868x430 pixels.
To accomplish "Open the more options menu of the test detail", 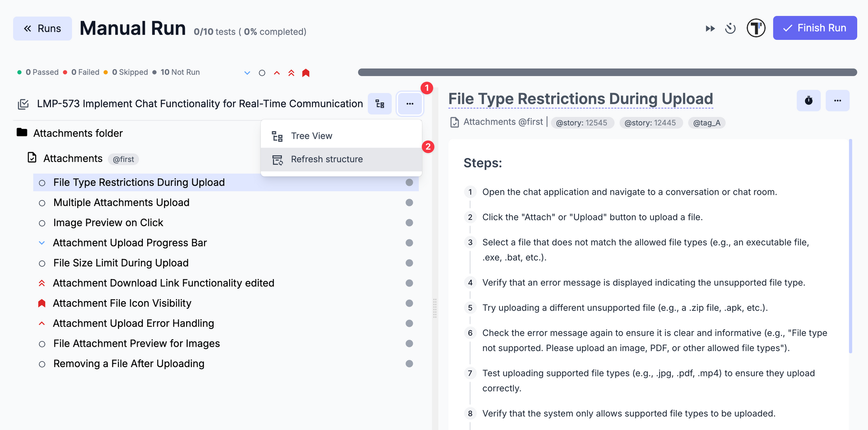I will click(x=838, y=101).
